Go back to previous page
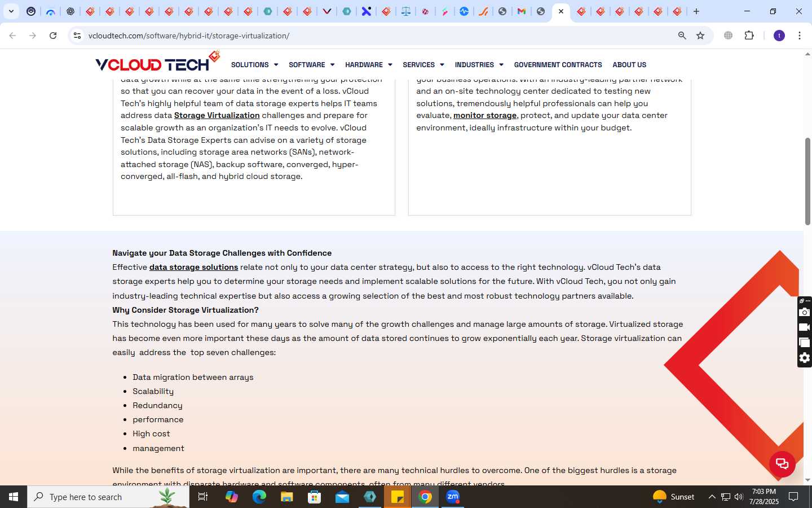Screen dimensions: 812x508 (12, 36)
